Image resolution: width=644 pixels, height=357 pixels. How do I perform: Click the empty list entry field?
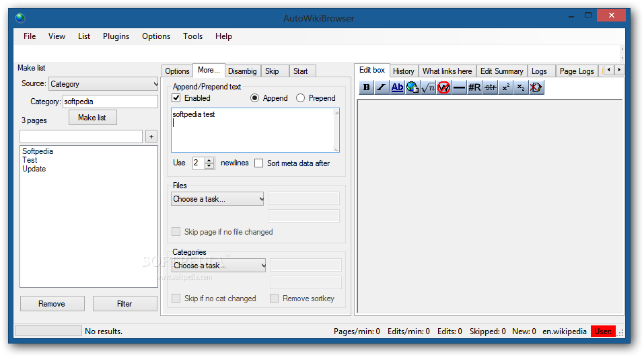pos(81,136)
